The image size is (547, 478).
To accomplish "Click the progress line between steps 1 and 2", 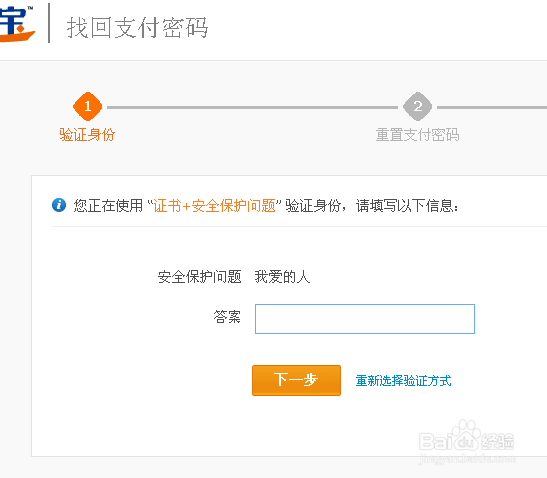I will (252, 107).
